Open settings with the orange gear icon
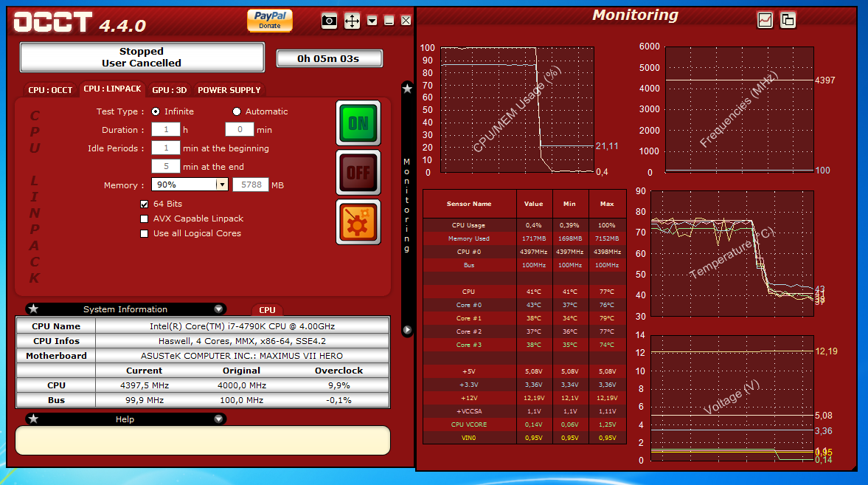This screenshot has width=868, height=485. pyautogui.click(x=358, y=221)
